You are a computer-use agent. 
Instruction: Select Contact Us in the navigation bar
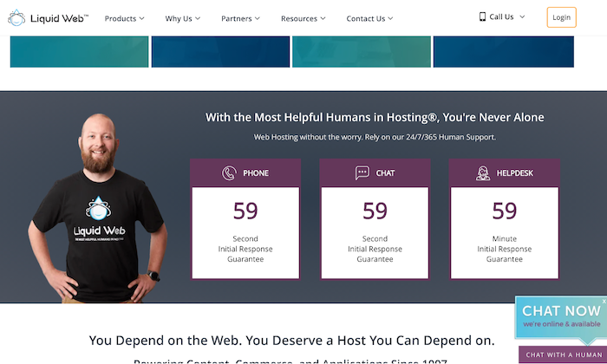point(369,18)
